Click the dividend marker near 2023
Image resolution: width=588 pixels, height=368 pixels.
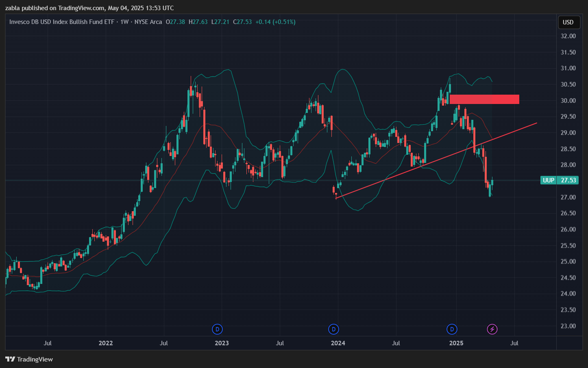click(218, 329)
